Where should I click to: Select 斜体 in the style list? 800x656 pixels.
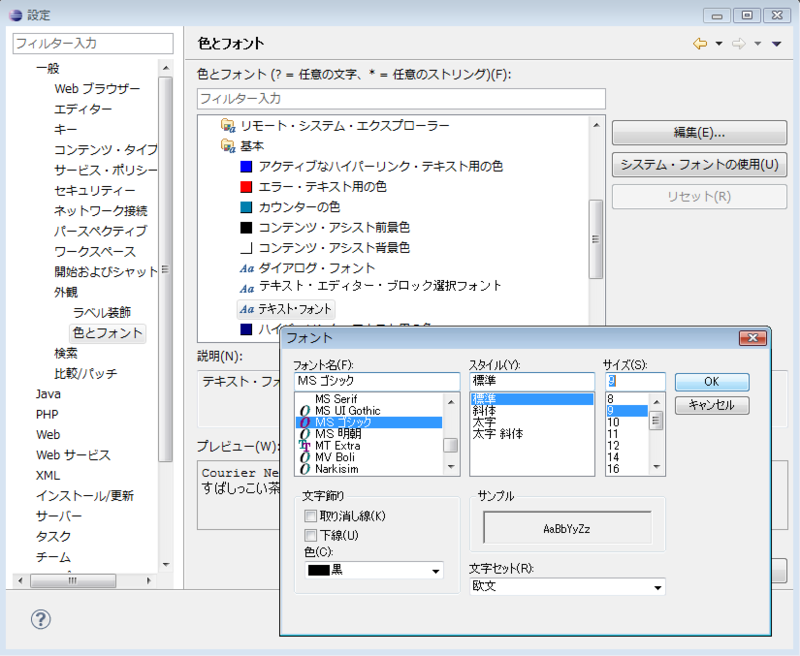[x=484, y=411]
